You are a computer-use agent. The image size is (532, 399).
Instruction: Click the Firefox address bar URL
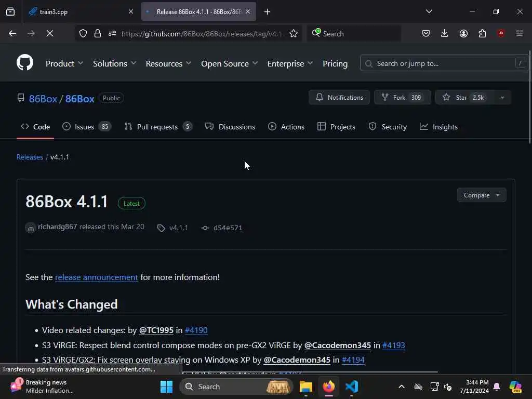201,34
